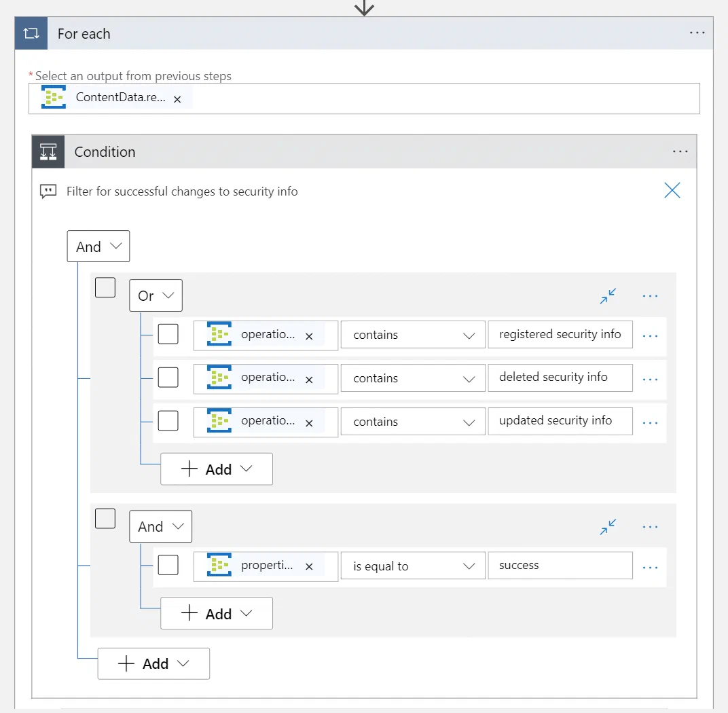The image size is (728, 713).
Task: Edit the 'deleted security info' value field
Action: (560, 378)
